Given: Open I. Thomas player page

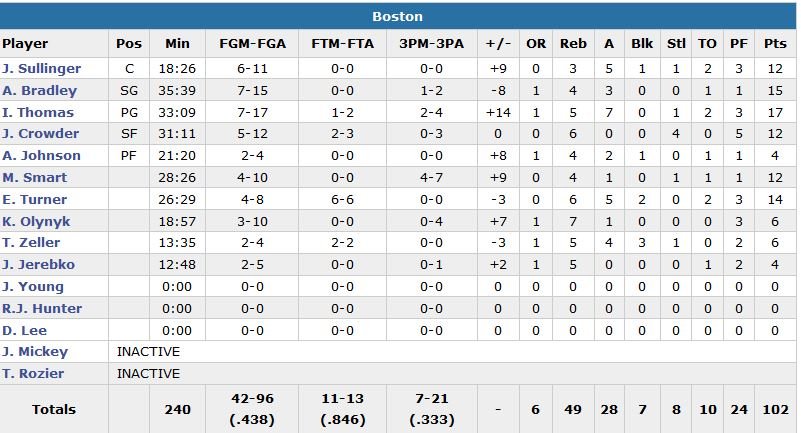Looking at the screenshot, I should [x=38, y=113].
